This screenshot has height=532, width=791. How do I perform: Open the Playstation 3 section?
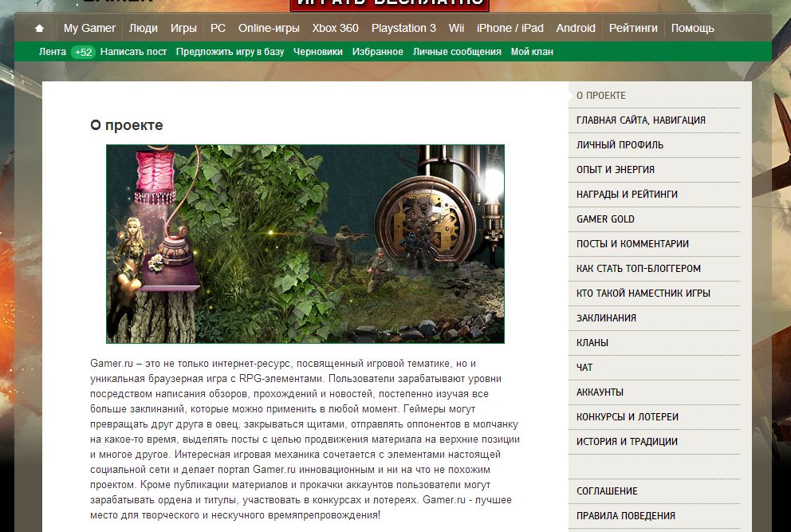pyautogui.click(x=403, y=28)
